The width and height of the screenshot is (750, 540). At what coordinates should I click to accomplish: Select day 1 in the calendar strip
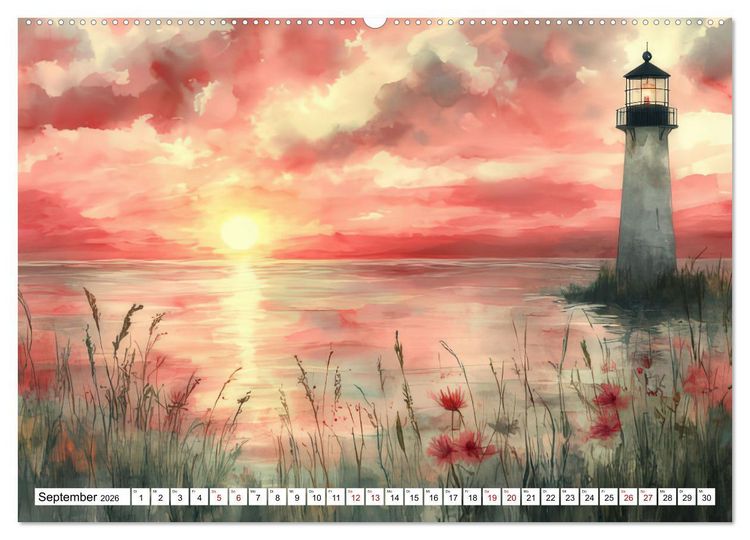point(141,497)
